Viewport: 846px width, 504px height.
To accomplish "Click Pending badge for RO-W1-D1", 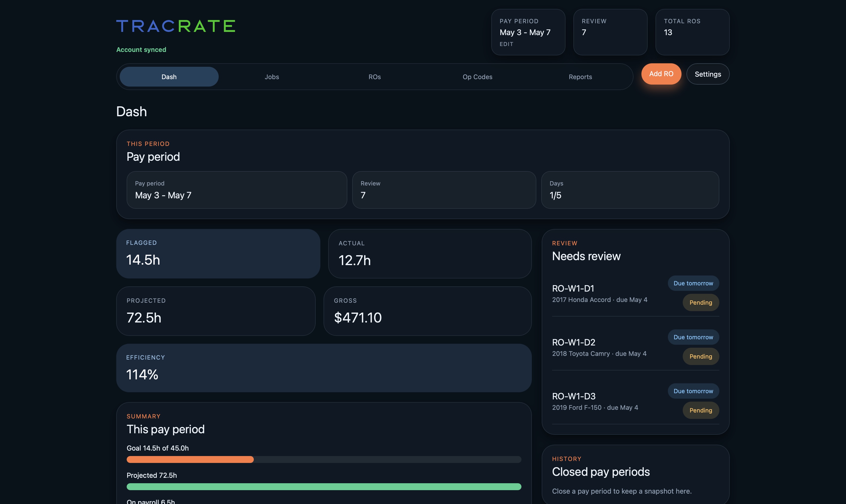I will point(701,303).
